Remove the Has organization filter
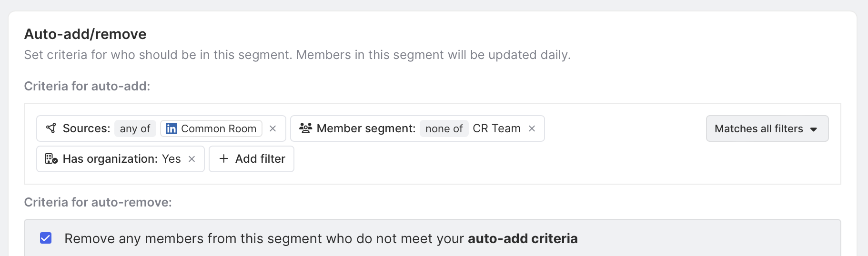This screenshot has height=256, width=868. point(192,159)
